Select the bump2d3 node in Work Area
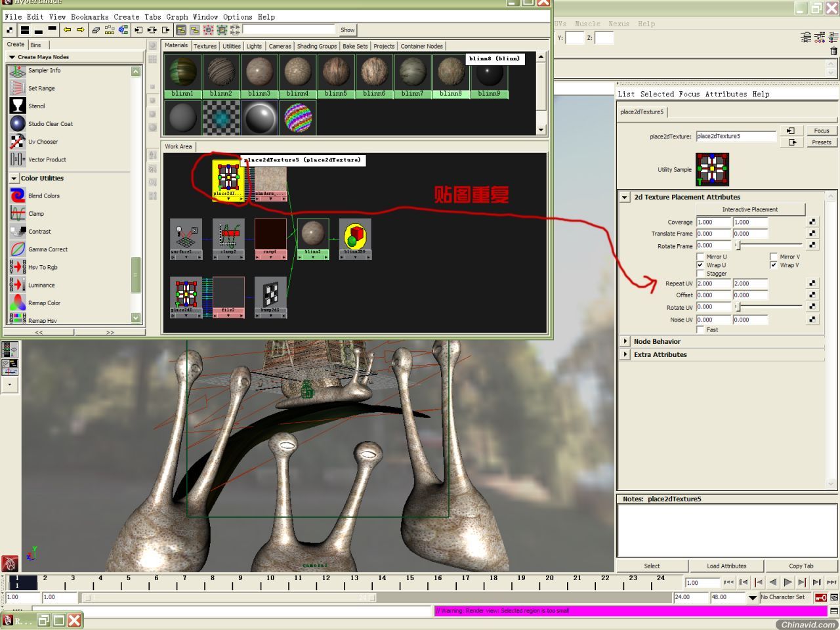Screen dimensions: 840x630 click(x=270, y=297)
